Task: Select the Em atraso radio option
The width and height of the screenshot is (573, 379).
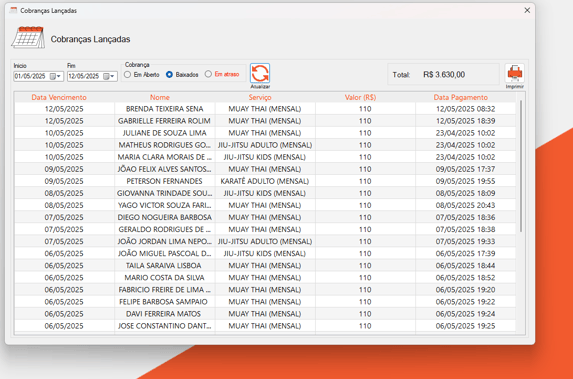Action: [x=208, y=74]
